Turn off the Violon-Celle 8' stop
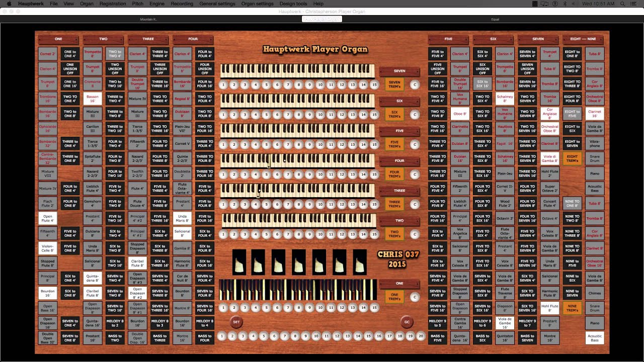 coord(48,248)
